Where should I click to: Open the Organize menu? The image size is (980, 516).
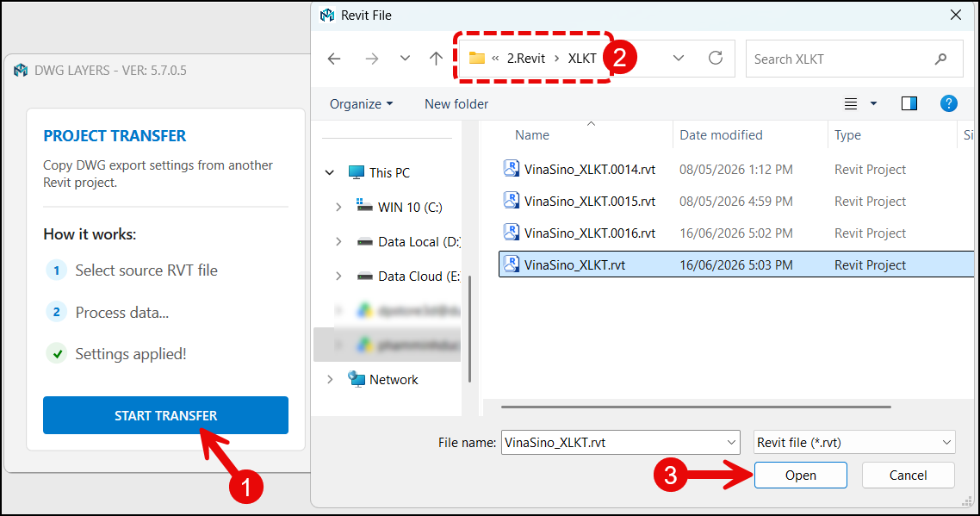tap(361, 104)
